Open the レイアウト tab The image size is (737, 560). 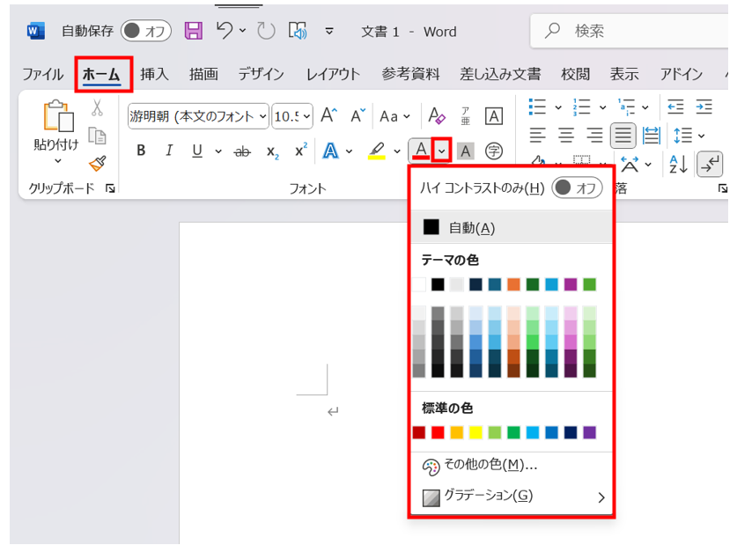point(333,74)
